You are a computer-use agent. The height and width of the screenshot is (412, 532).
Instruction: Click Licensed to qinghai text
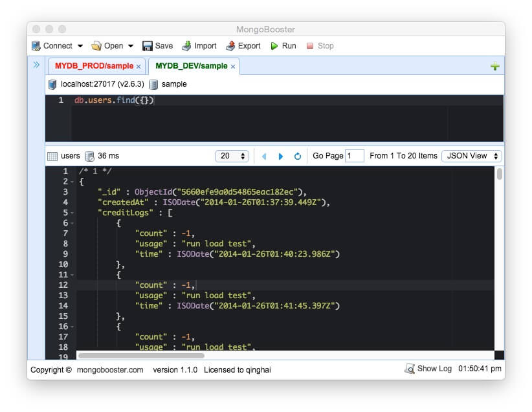pyautogui.click(x=237, y=370)
